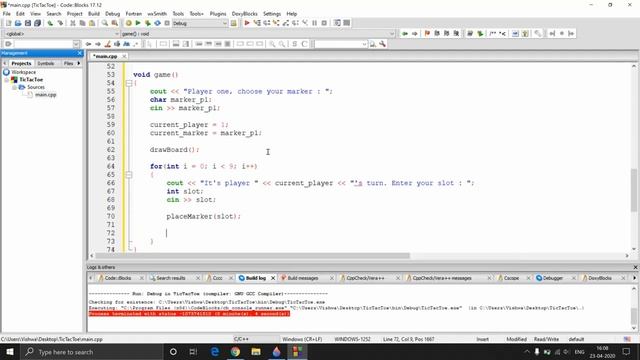The height and width of the screenshot is (360, 640).
Task: Collapse the code fold marker at line 54
Action: click(129, 83)
